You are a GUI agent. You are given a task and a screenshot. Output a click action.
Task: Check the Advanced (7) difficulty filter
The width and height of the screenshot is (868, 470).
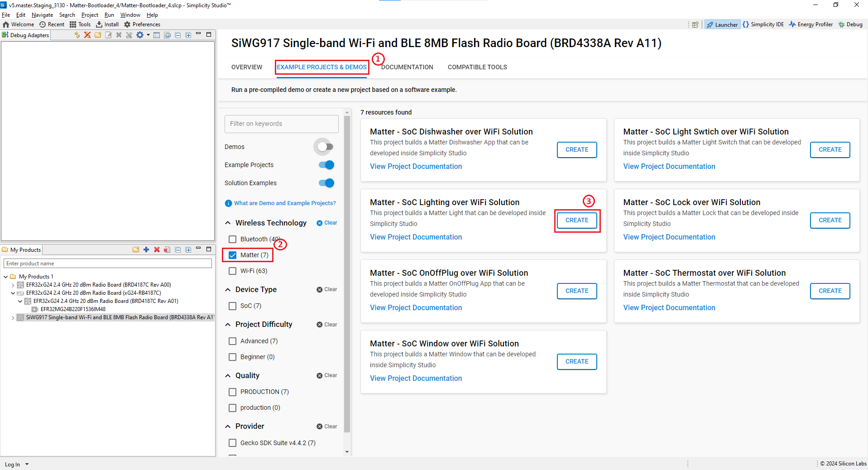coord(233,341)
